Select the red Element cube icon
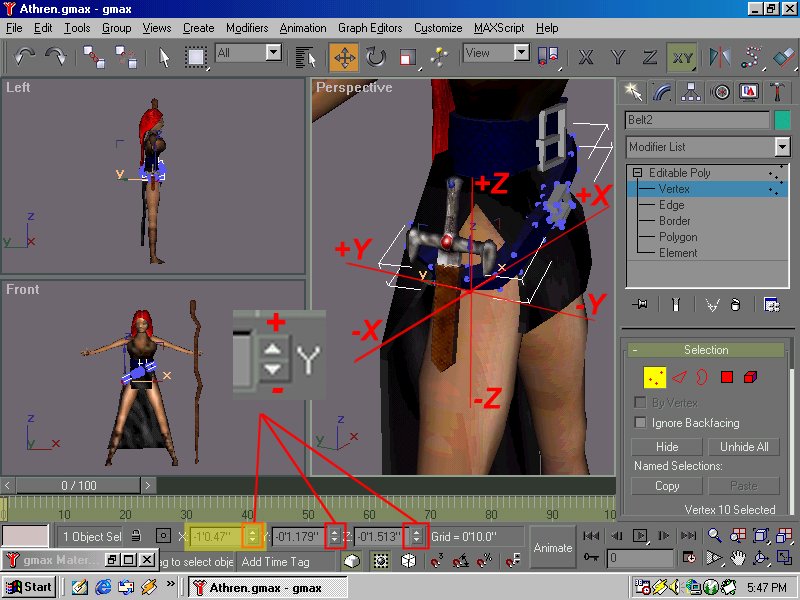Viewport: 800px width, 600px height. click(750, 377)
